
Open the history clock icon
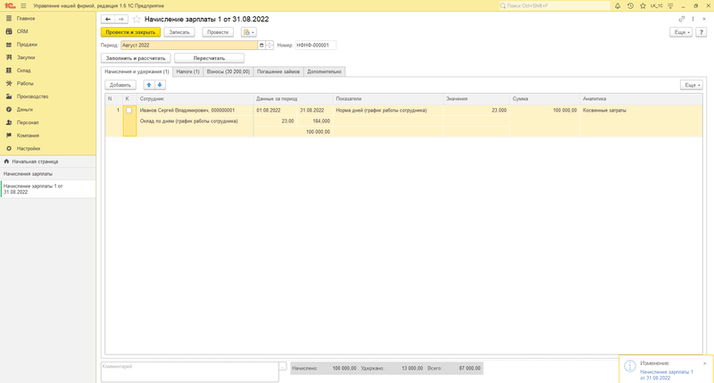[x=630, y=6]
